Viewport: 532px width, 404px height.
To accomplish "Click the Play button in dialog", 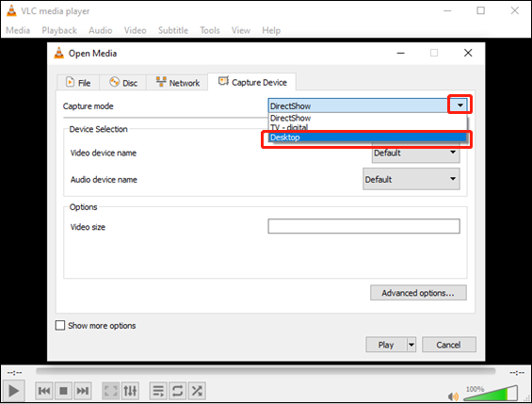I will 386,345.
